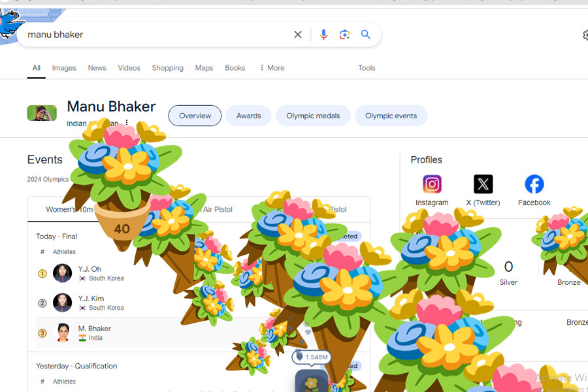Click the flower pot labeled 40
The height and width of the screenshot is (392, 588).
click(122, 226)
